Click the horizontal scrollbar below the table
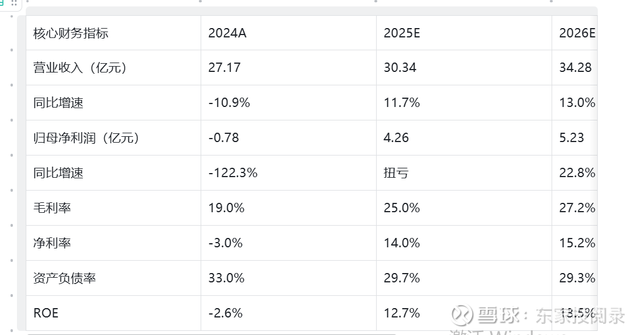 coord(211,333)
